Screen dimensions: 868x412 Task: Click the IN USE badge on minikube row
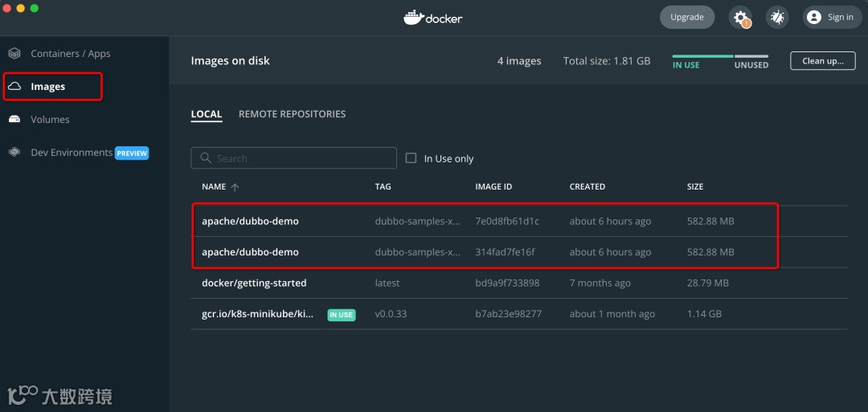tap(341, 315)
